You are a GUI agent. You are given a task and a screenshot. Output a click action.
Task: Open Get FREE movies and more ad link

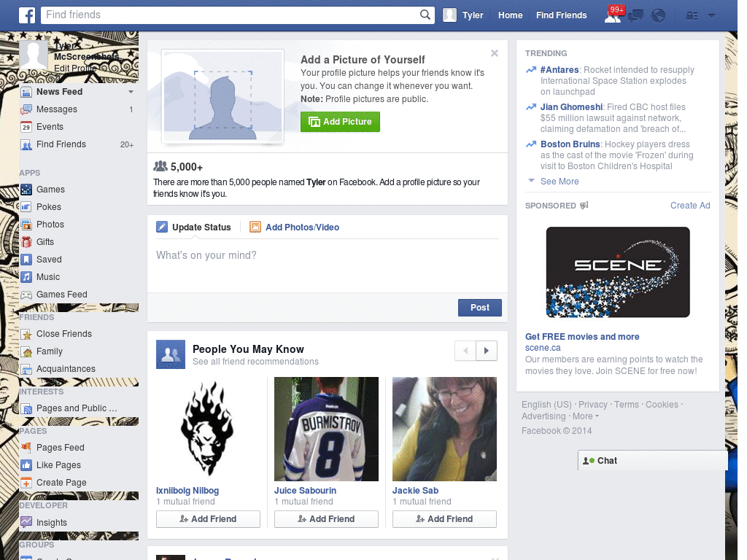click(x=582, y=337)
